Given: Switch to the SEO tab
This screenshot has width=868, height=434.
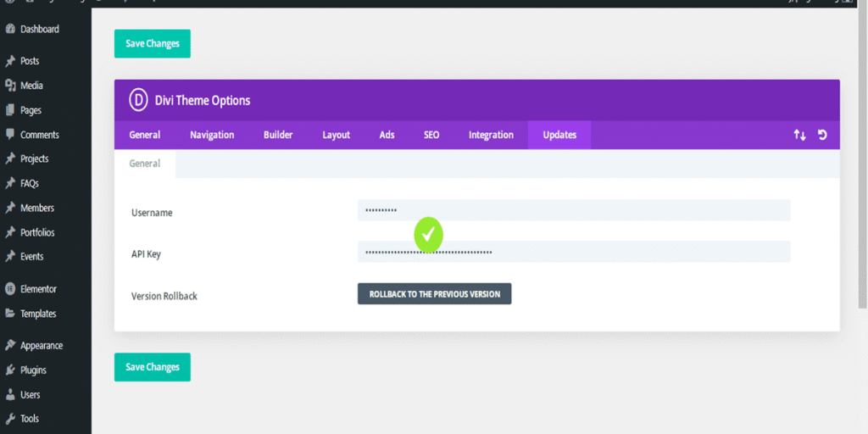Looking at the screenshot, I should click(431, 135).
